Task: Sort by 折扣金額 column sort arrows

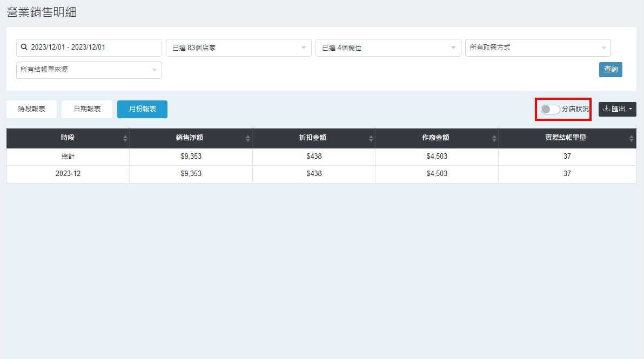Action: pos(371,139)
